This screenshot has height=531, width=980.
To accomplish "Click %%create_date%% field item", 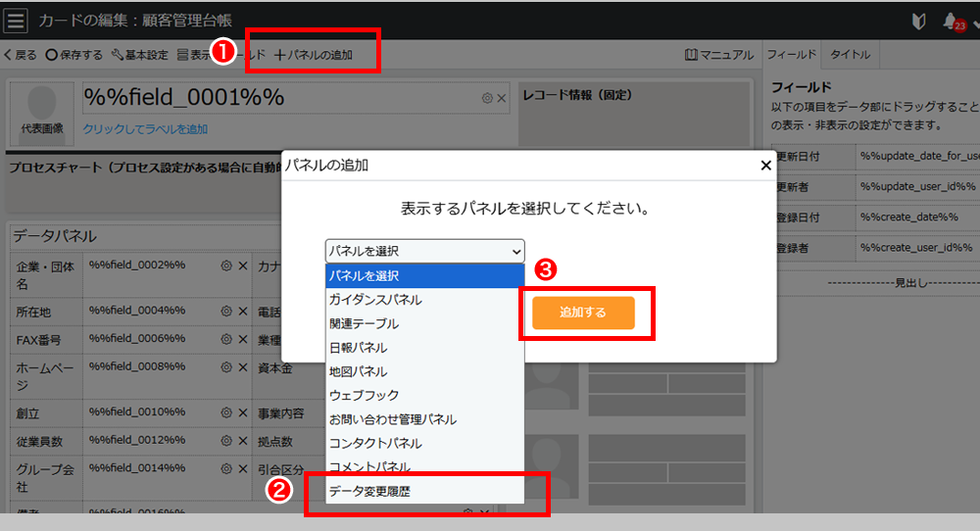I will [918, 217].
